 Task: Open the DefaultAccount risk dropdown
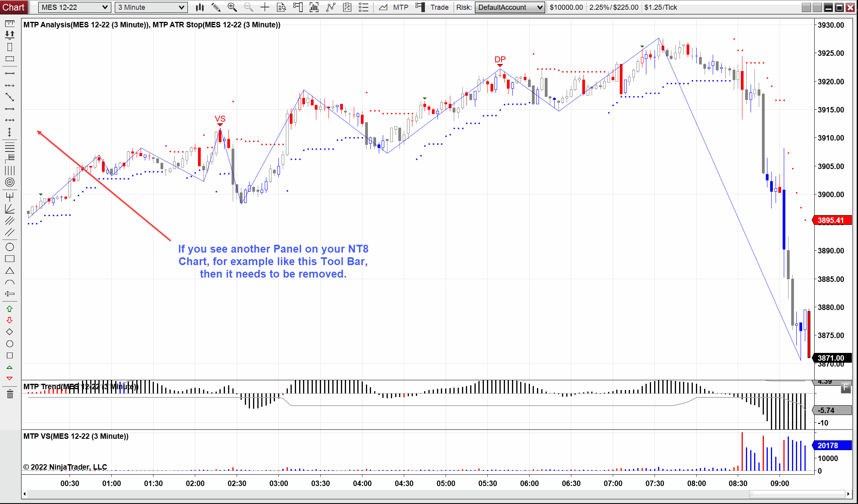coord(510,7)
